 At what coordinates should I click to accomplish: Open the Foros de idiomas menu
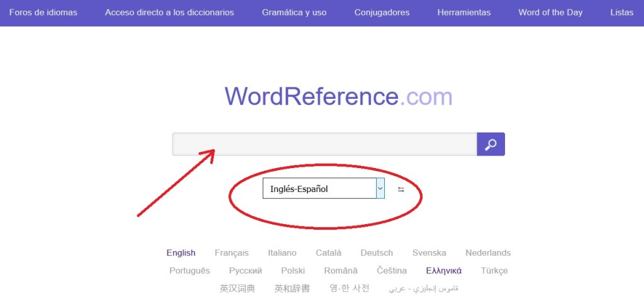(x=43, y=13)
